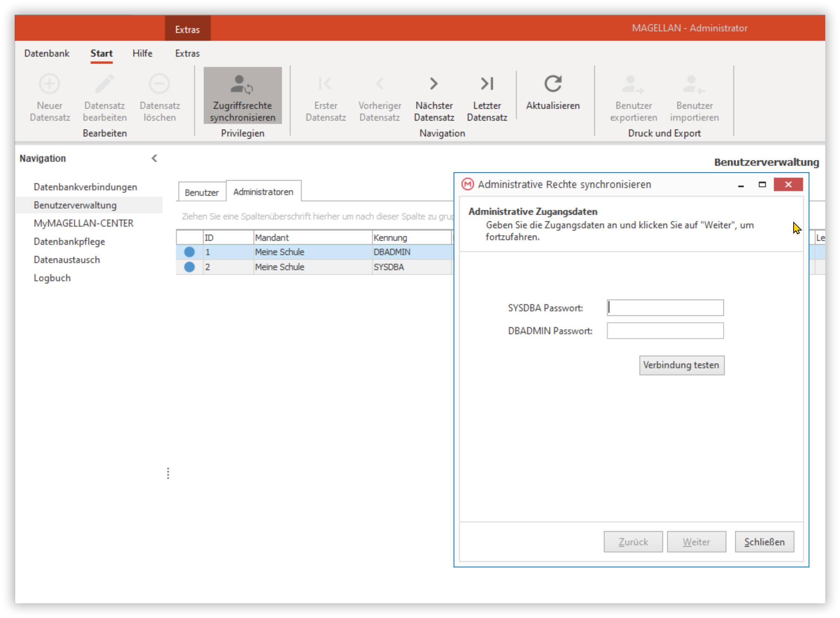The height and width of the screenshot is (618, 840).
Task: Jump to Letzter Datensatz icon
Action: coord(487,83)
